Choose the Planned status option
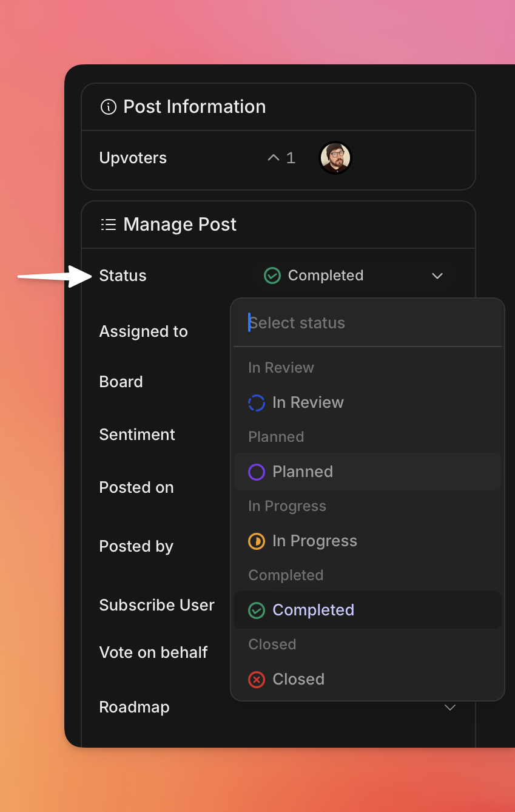515x812 pixels. point(303,472)
